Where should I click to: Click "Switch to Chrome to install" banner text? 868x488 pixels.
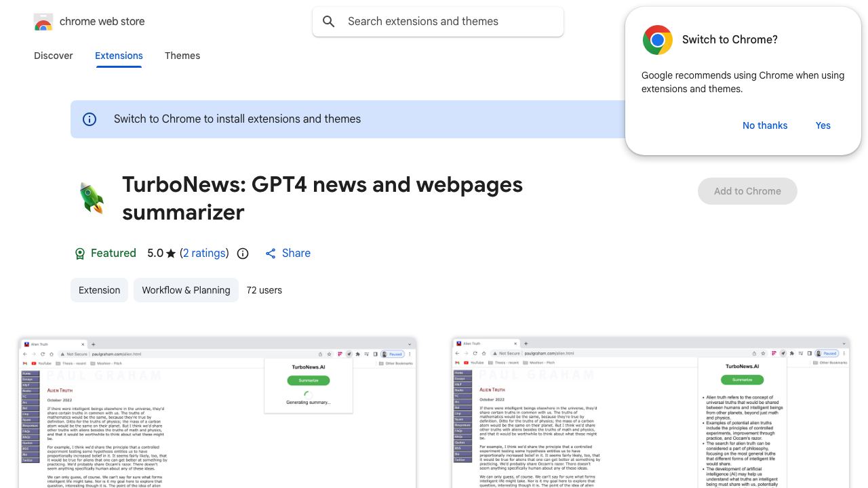(237, 119)
